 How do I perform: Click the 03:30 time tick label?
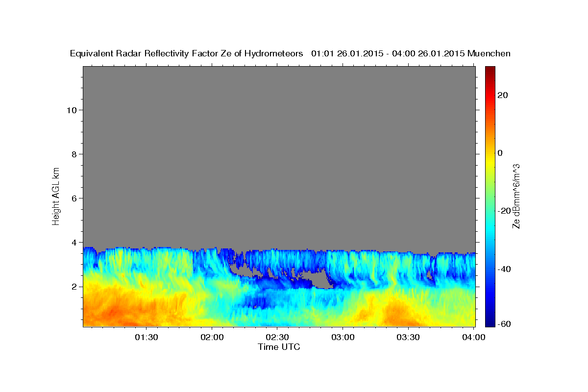pos(408,337)
